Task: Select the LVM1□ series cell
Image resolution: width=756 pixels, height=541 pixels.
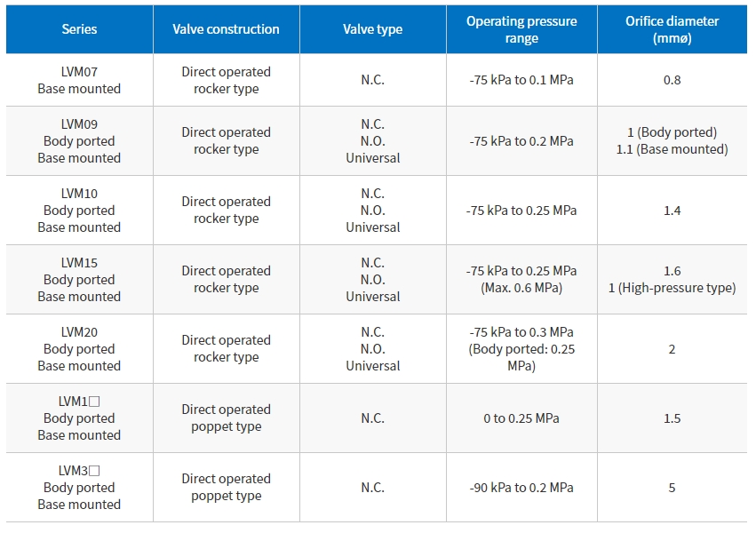Action: pos(80,418)
